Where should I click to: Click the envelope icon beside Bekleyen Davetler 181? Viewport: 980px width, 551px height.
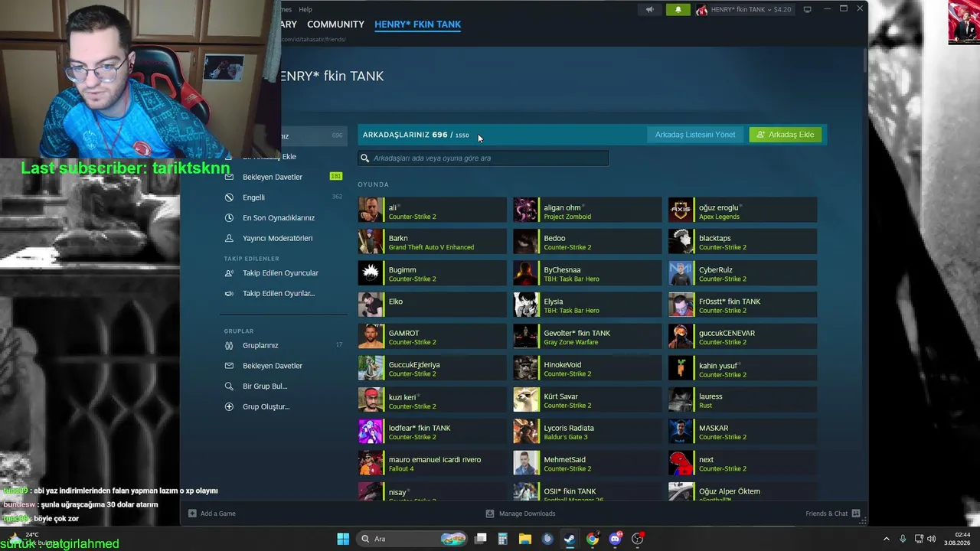tap(229, 177)
